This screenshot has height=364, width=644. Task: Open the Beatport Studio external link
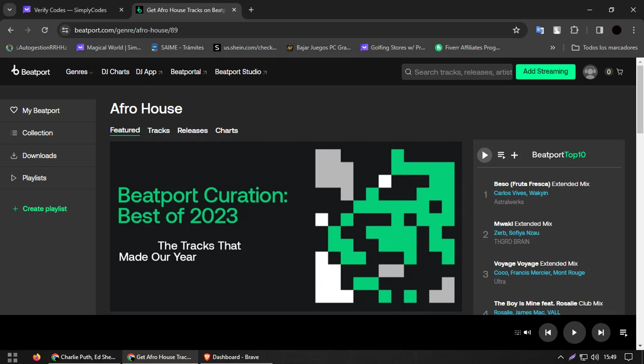tap(241, 72)
